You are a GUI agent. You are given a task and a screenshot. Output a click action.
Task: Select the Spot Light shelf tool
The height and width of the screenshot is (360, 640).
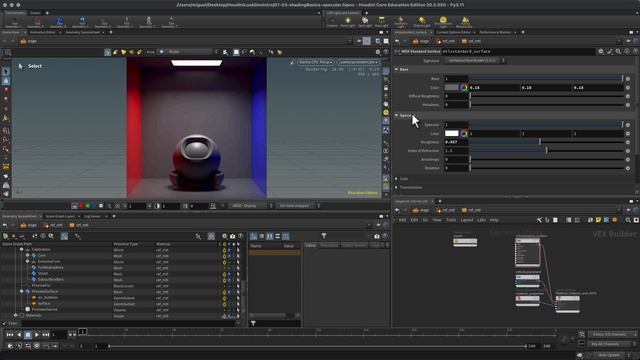pos(365,22)
